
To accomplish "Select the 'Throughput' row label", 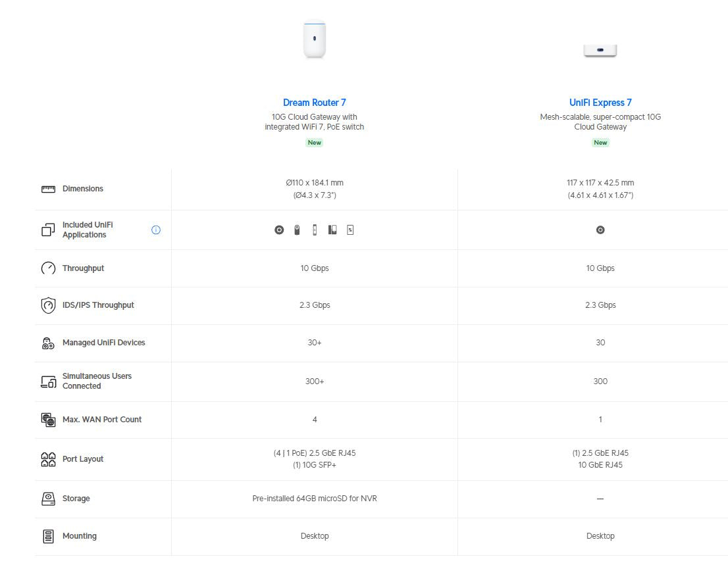I will coord(83,268).
